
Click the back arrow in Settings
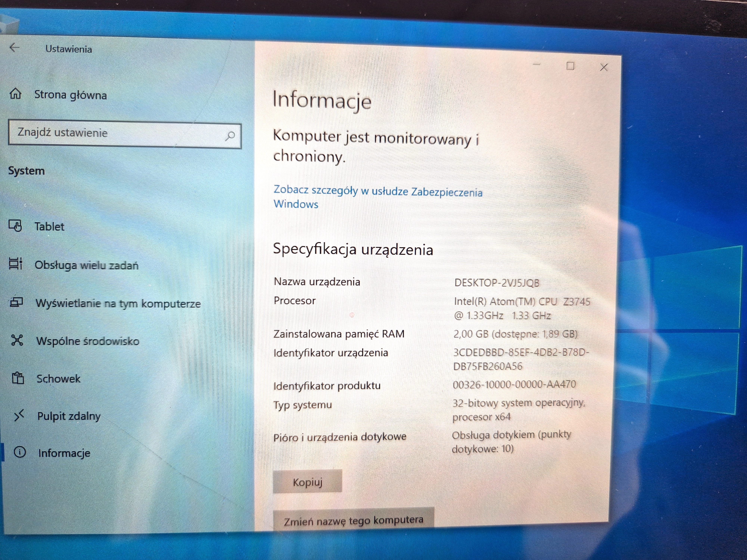[x=14, y=48]
